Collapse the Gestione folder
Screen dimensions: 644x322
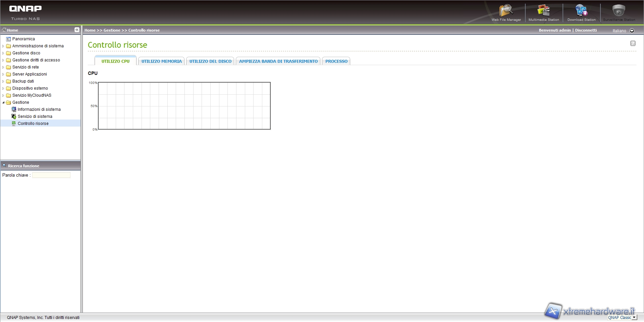tap(3, 102)
